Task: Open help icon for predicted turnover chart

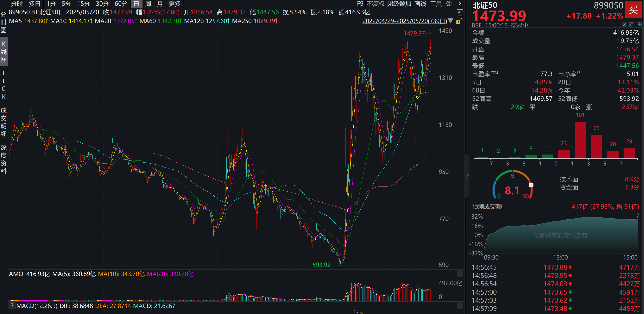Action: pyautogui.click(x=638, y=216)
